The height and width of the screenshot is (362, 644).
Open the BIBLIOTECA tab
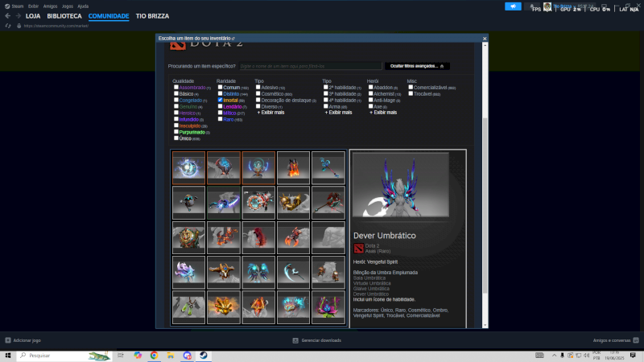pos(64,16)
